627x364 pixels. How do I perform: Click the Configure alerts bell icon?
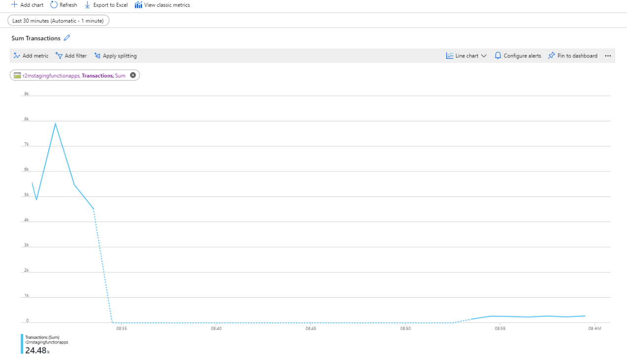(x=498, y=56)
